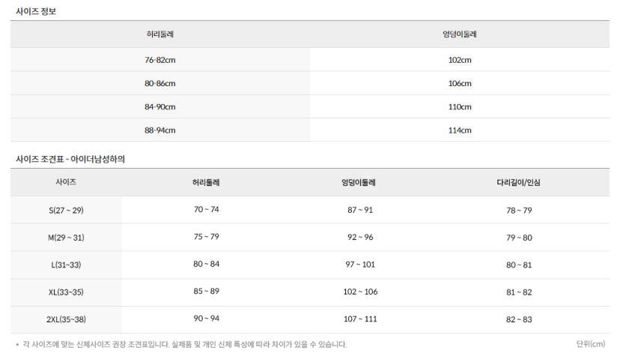This screenshot has width=644, height=356.
Task: Click the '사이즈 조견표 - 아이더남성하의' heading
Action: coord(70,159)
